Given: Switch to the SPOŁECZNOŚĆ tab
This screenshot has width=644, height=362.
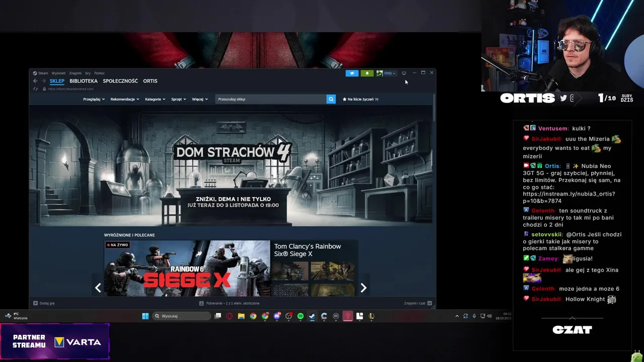Looking at the screenshot, I should 120,81.
